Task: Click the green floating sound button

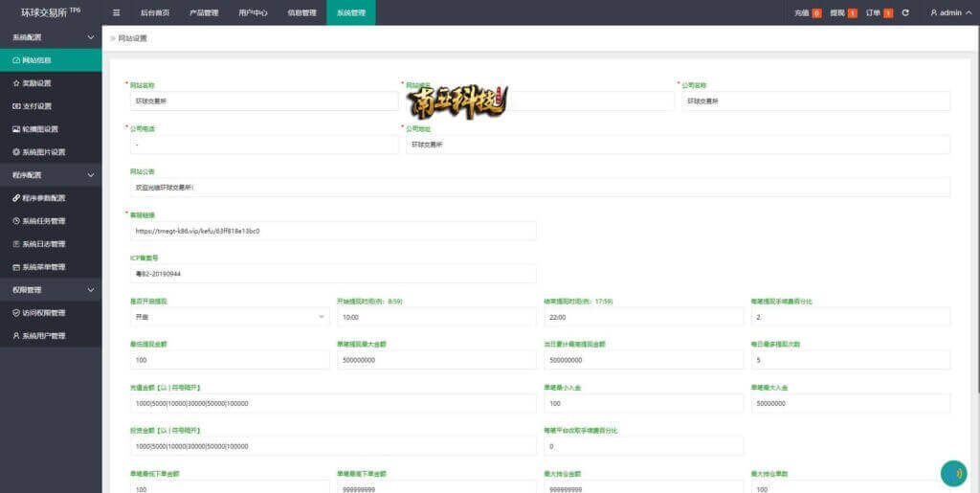Action: tap(953, 473)
